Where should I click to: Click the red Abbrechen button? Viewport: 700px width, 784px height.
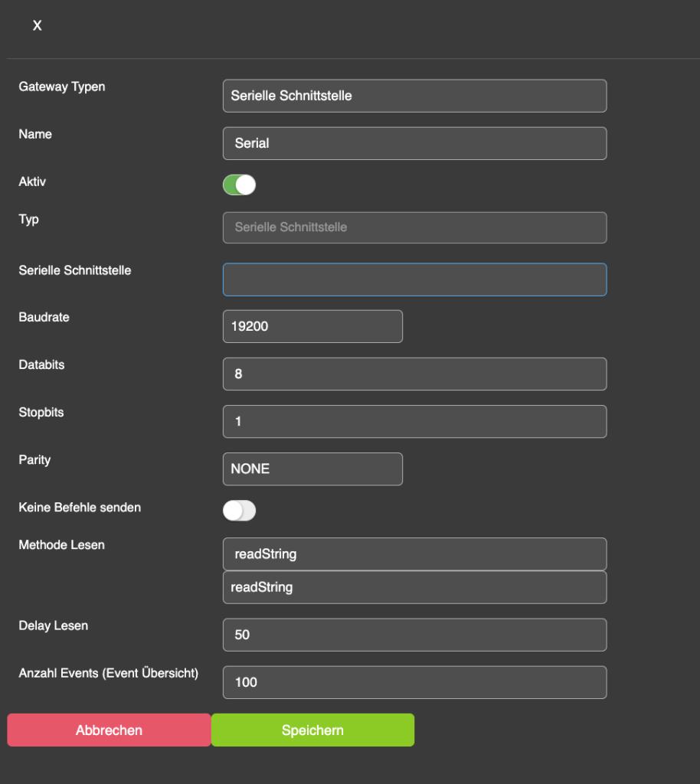[x=109, y=730]
